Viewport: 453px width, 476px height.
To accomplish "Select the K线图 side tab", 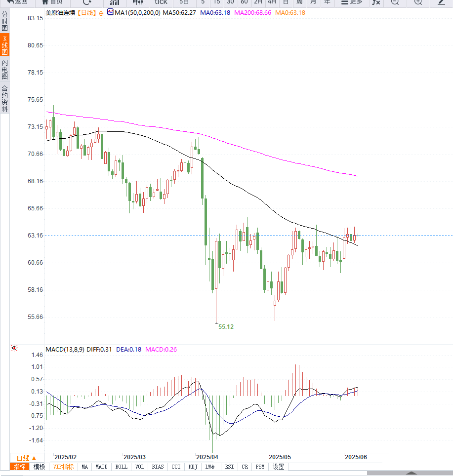I will [4, 45].
